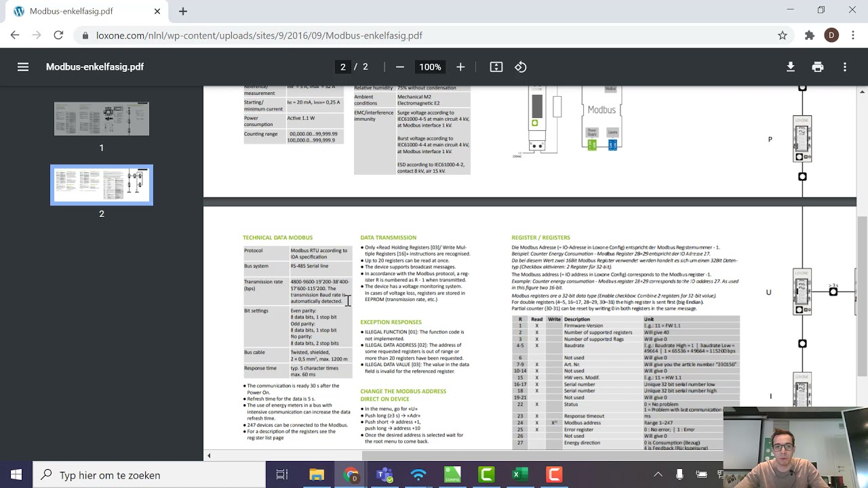Click the 'Error register' table row
This screenshot has width=868, height=488.
click(626, 430)
